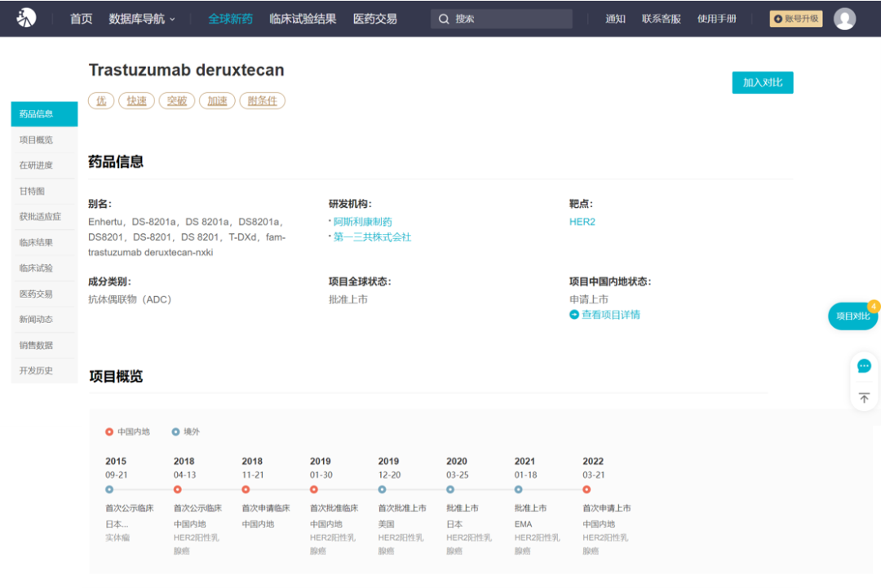The width and height of the screenshot is (881, 588).
Task: Click the EMA region text
Action: 523,524
